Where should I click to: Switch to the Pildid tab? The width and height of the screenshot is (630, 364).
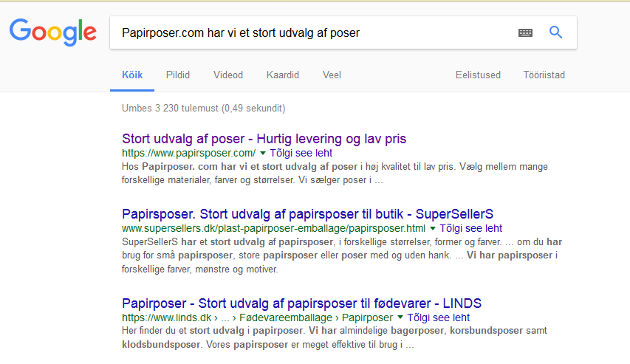(x=178, y=75)
